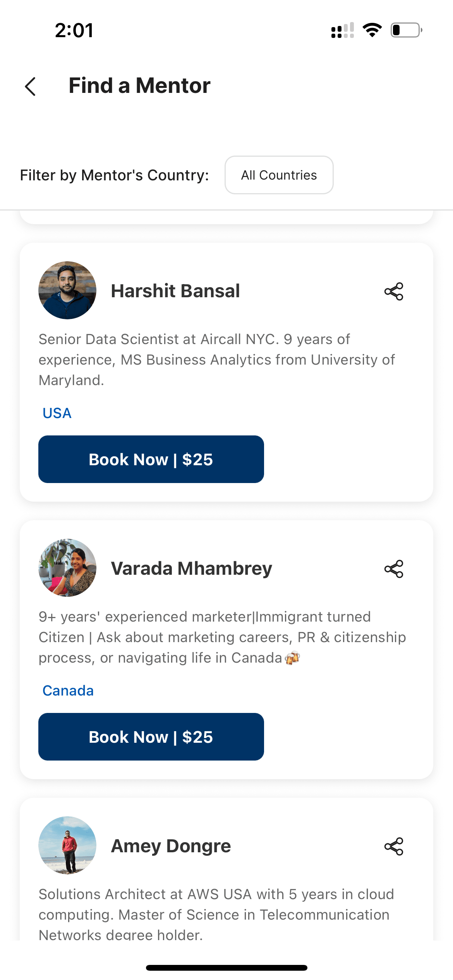Share Amey Dongre's mentor profile

pos(394,846)
